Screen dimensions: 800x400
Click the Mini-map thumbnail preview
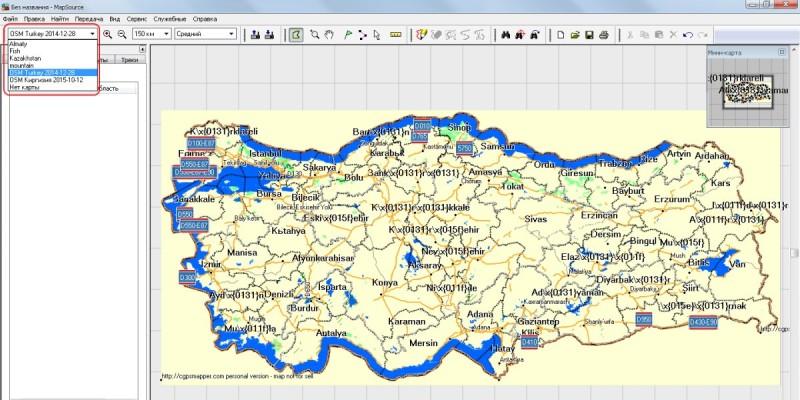pos(748,91)
